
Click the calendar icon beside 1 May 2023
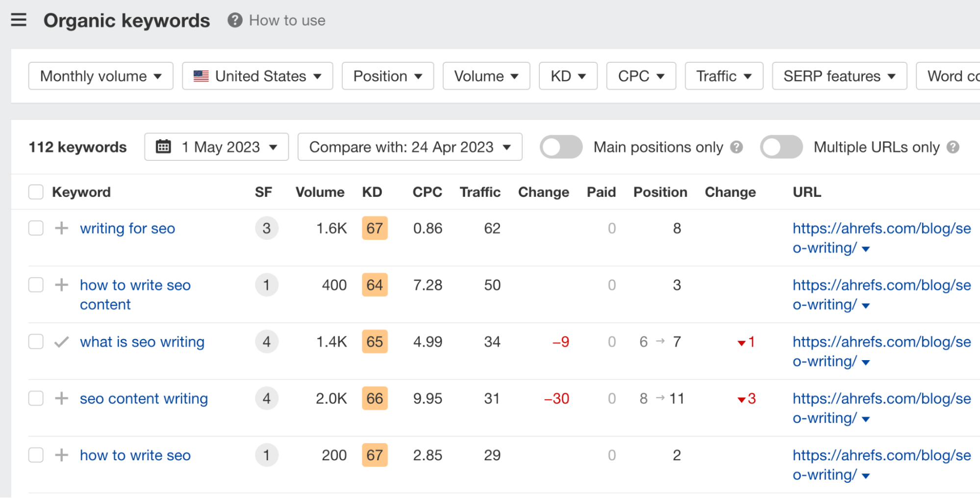[164, 146]
